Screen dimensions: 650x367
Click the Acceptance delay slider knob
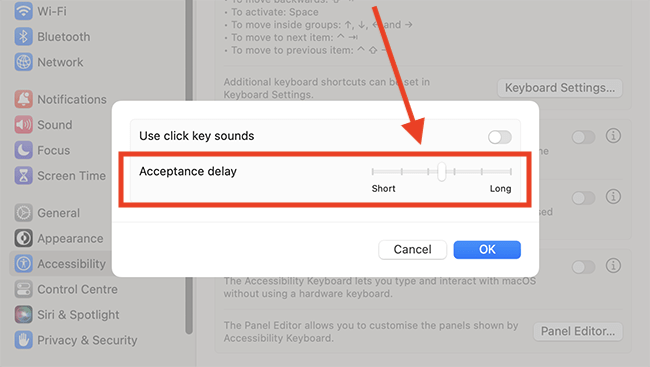(x=441, y=171)
